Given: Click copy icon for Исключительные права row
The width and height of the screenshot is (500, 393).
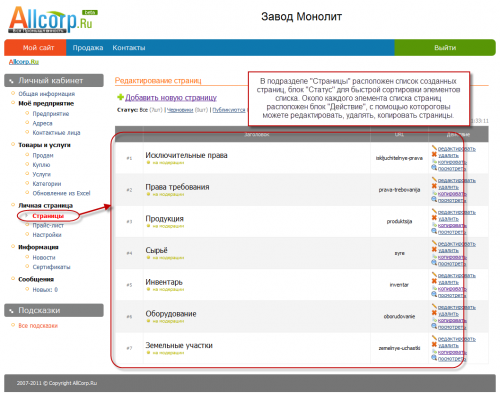Looking at the screenshot, I should [x=434, y=161].
